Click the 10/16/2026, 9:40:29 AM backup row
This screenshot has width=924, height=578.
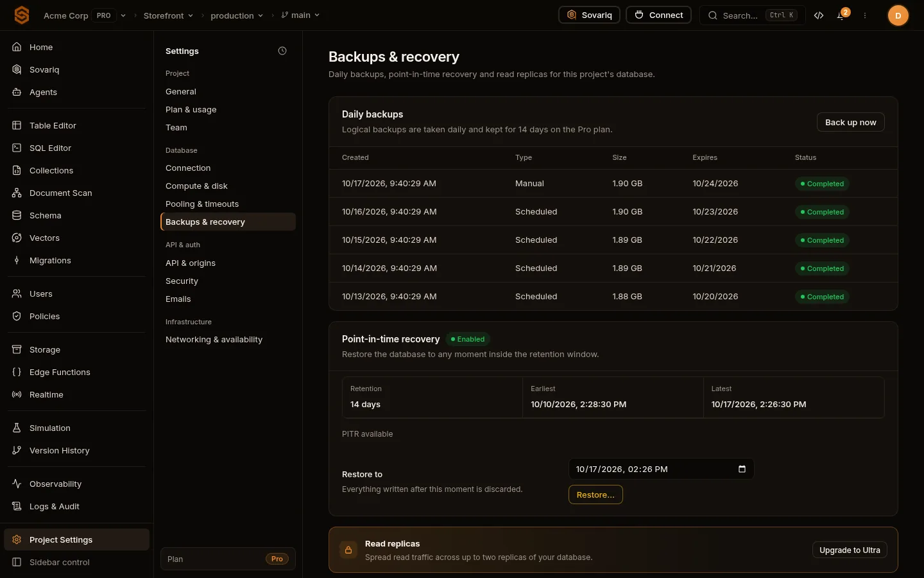coord(613,212)
